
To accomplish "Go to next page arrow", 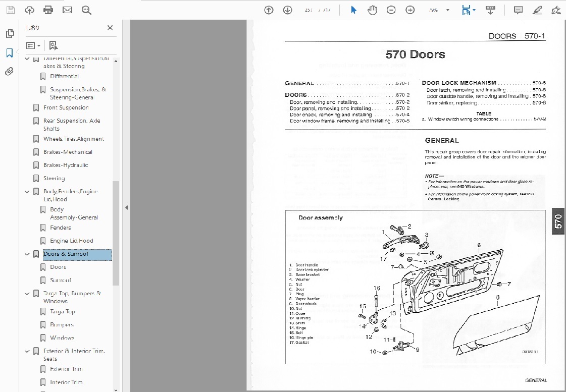I will [x=287, y=10].
